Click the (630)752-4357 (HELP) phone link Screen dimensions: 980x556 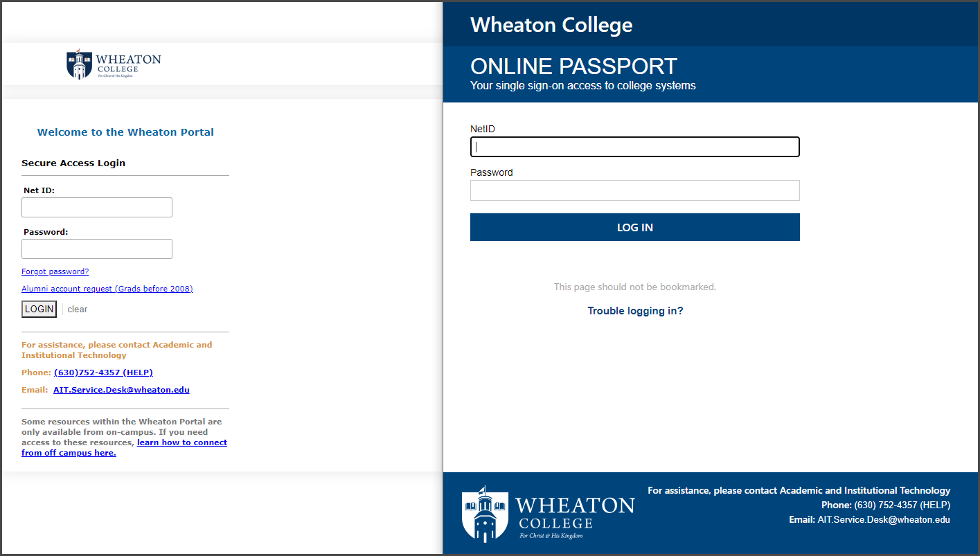coord(103,373)
